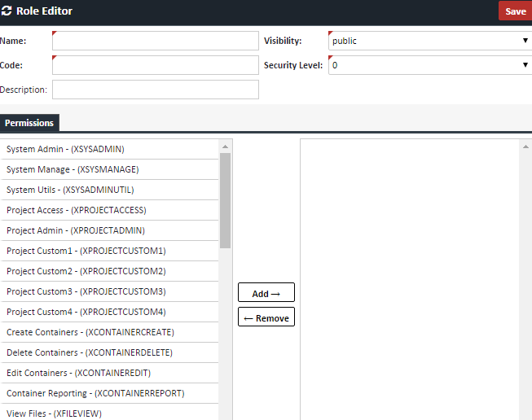
Task: Click the Add arrow button
Action: coord(266,293)
